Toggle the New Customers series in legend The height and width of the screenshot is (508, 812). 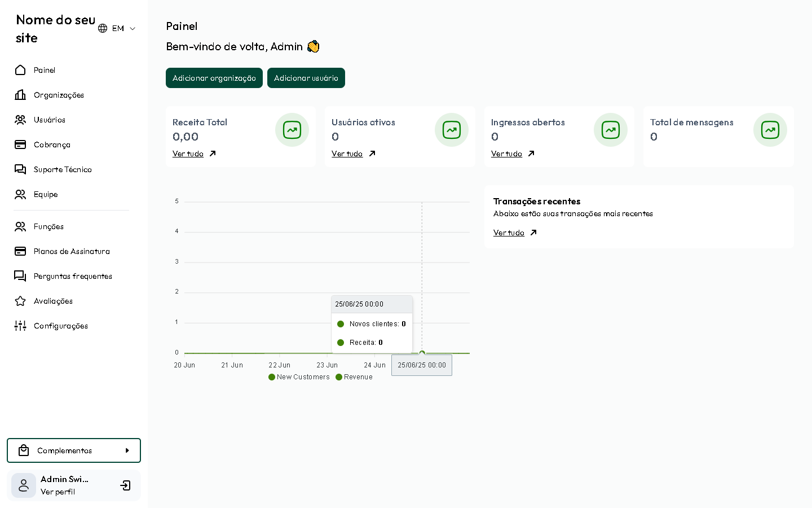tap(299, 377)
